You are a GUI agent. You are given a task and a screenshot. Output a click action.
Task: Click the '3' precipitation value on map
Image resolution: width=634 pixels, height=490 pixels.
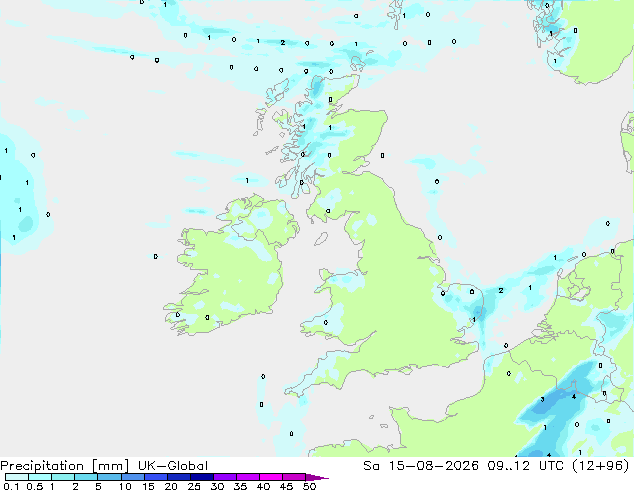coord(542,399)
